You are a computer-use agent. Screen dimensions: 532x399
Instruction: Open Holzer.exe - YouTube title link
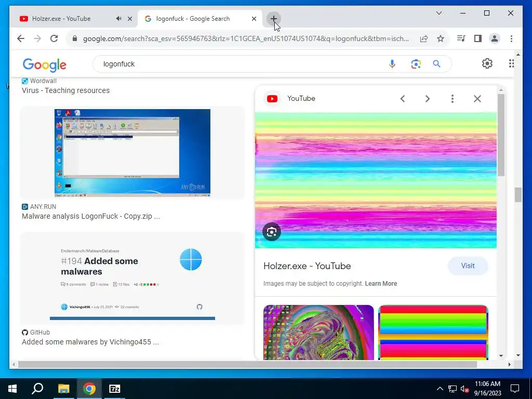[307, 266]
